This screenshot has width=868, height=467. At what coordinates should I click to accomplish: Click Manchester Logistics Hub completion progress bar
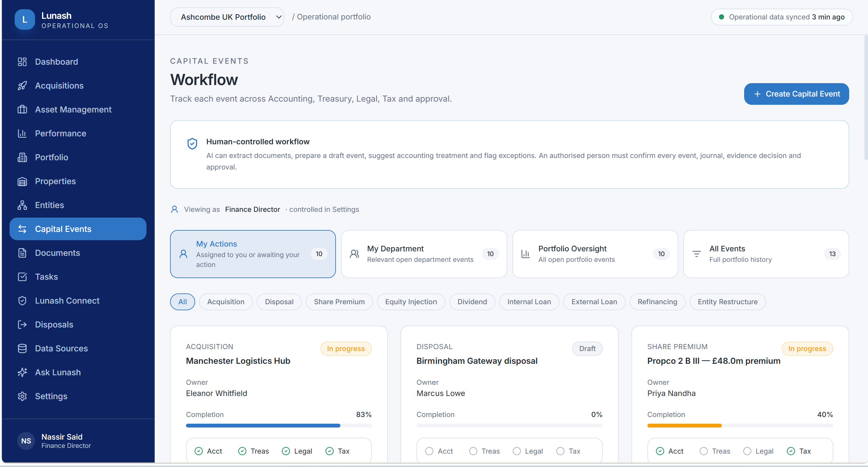tap(279, 426)
